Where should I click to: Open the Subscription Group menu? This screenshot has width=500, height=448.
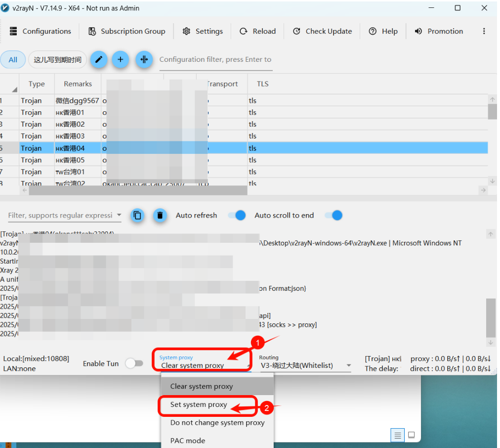(x=126, y=31)
